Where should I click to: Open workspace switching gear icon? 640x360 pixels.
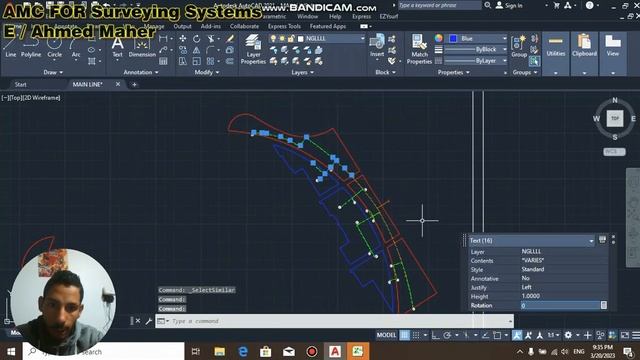click(x=568, y=335)
